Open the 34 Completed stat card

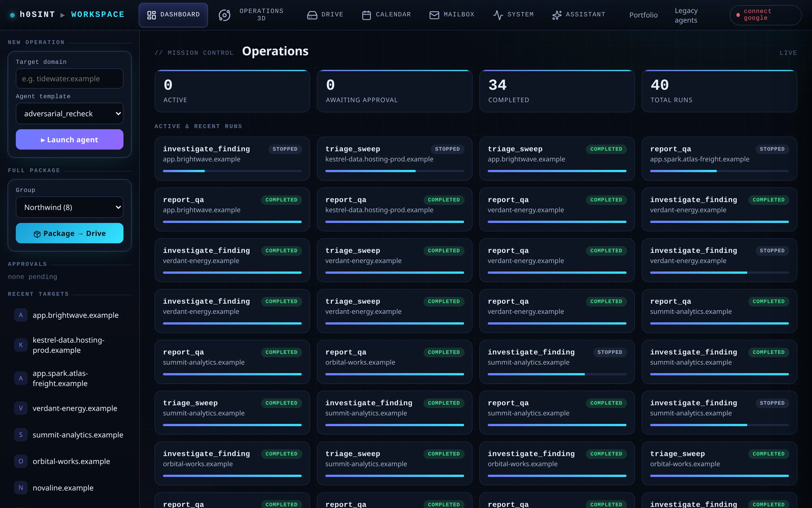pos(557,91)
